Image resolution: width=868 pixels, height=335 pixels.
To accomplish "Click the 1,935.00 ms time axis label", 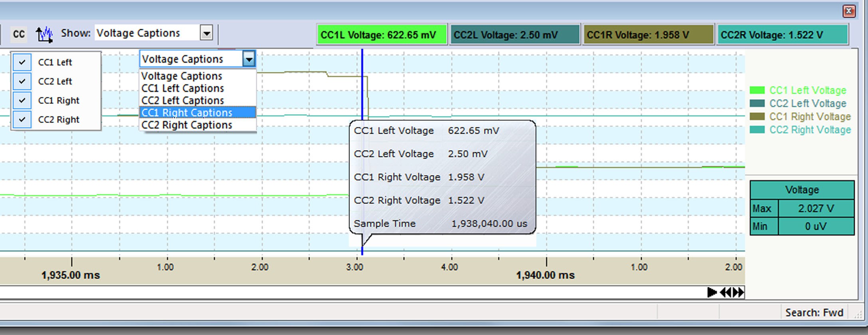I will click(x=71, y=275).
